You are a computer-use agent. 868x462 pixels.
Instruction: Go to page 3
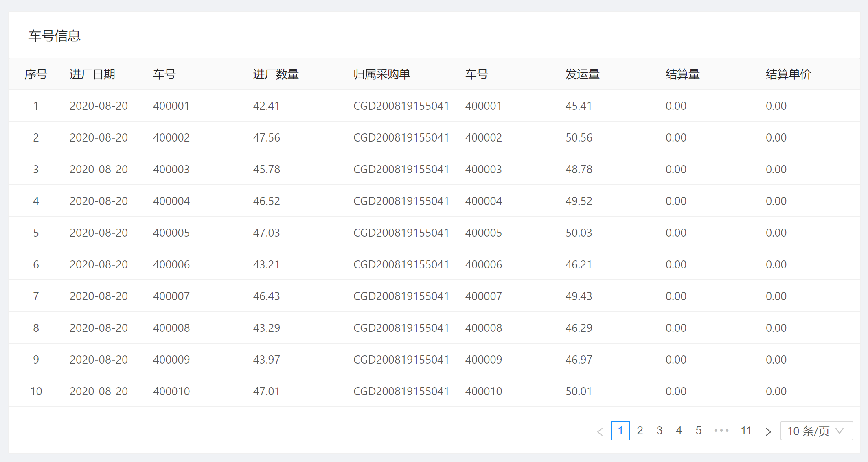[660, 431]
